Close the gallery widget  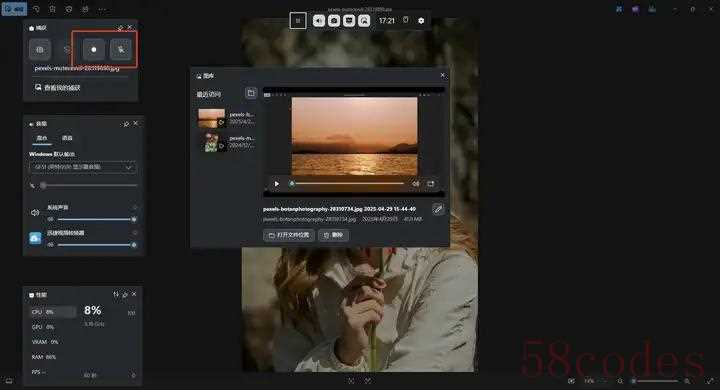pos(443,75)
